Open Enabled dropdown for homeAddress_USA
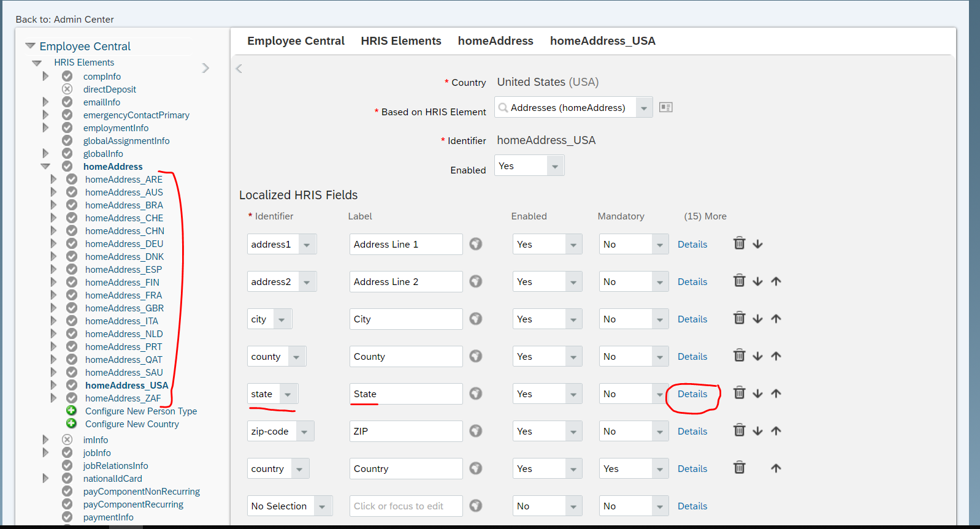 click(x=554, y=166)
